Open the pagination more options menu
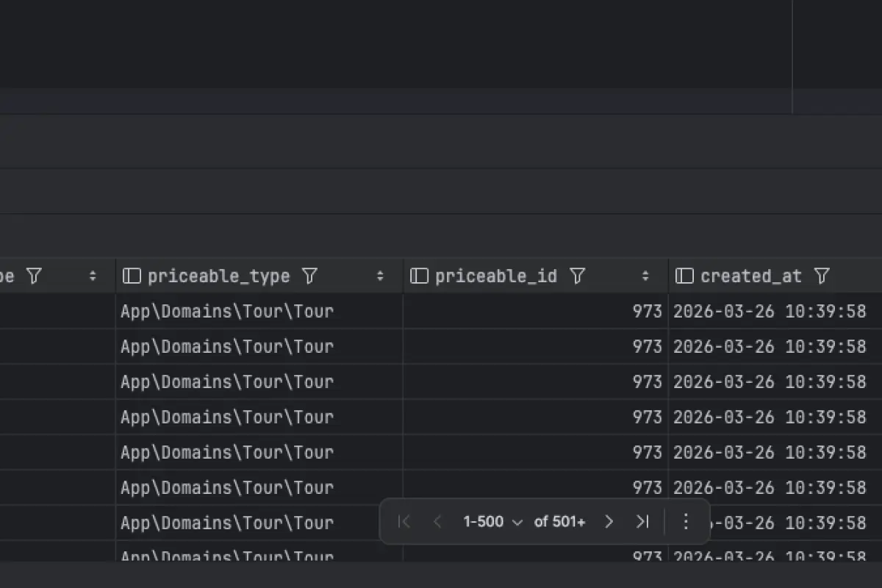882x588 pixels. 686,522
